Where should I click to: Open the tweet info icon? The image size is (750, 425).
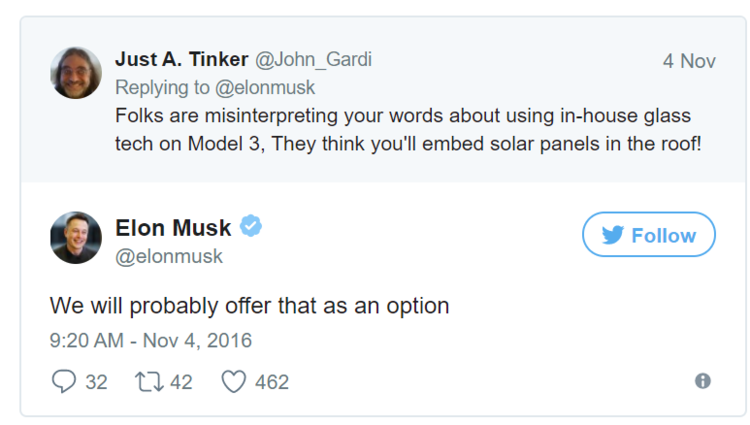coord(702,381)
